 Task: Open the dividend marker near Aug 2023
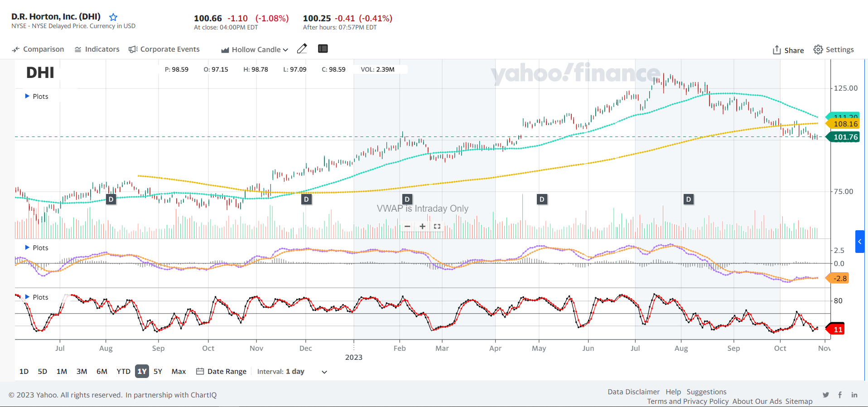[x=689, y=199]
